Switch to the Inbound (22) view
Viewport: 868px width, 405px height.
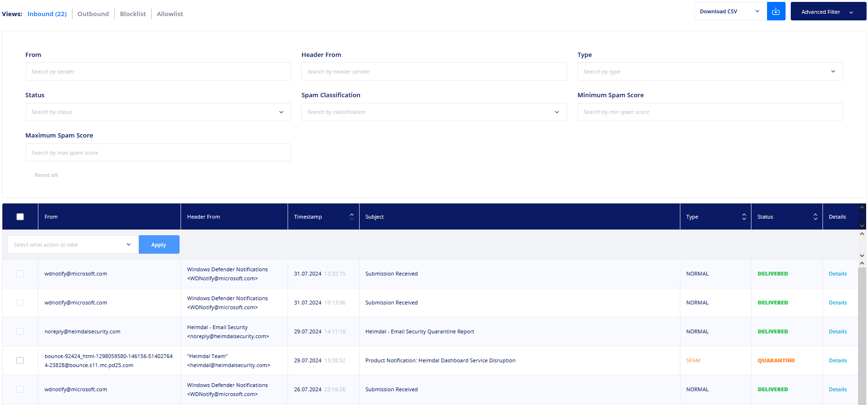[47, 14]
